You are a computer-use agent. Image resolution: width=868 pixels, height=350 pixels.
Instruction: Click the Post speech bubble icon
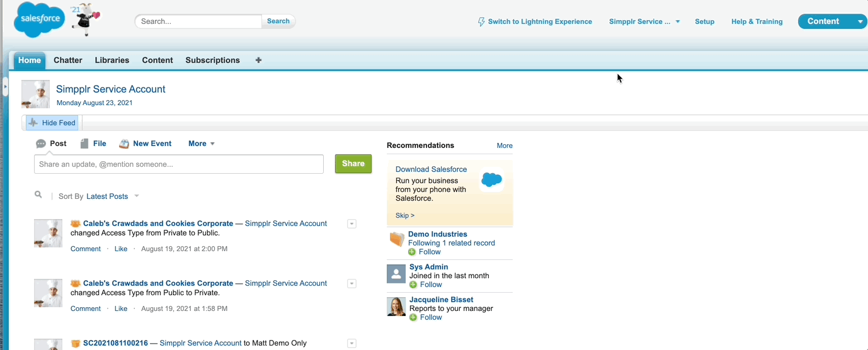click(x=41, y=144)
